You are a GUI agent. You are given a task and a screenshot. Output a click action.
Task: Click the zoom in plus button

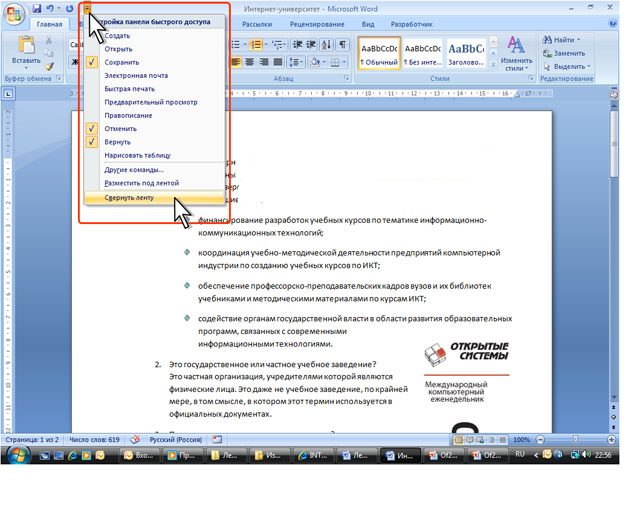611,440
